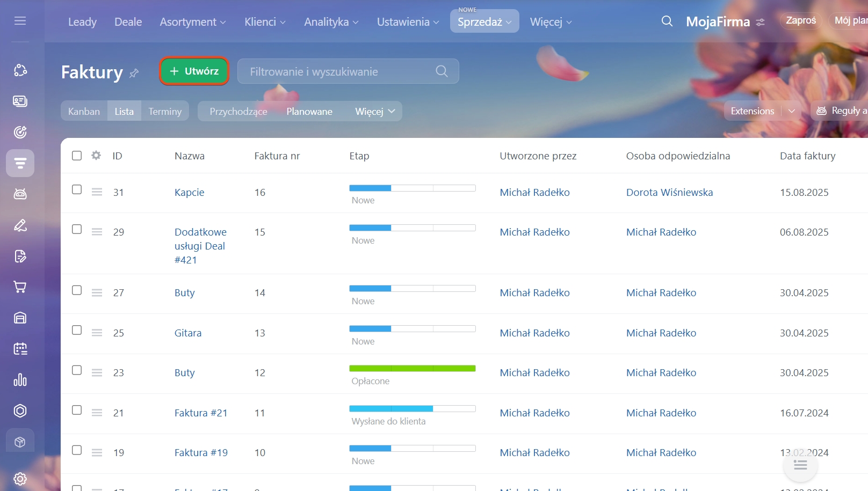Select the checkbox for invoice ID 31

[x=77, y=190]
